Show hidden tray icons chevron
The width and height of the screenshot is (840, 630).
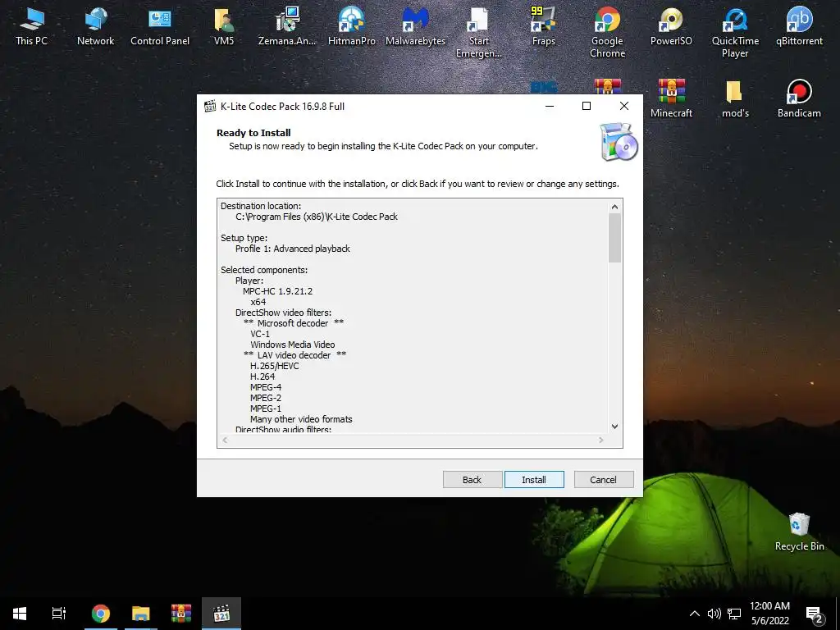click(x=694, y=614)
